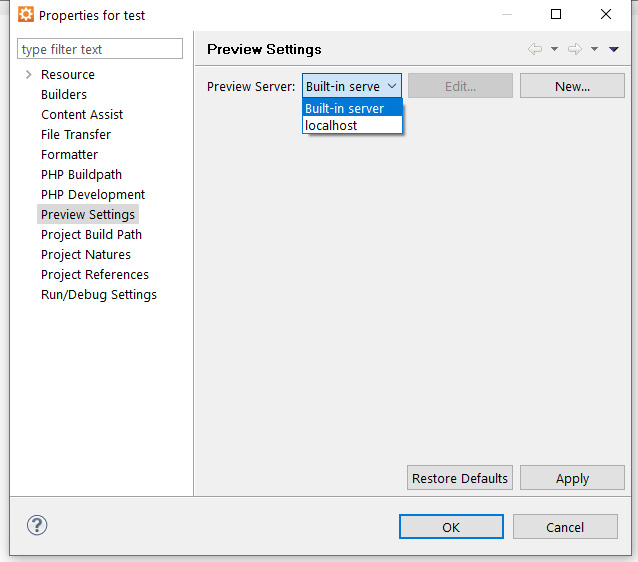The image size is (638, 562).
Task: Confirm with the OK button
Action: (451, 527)
